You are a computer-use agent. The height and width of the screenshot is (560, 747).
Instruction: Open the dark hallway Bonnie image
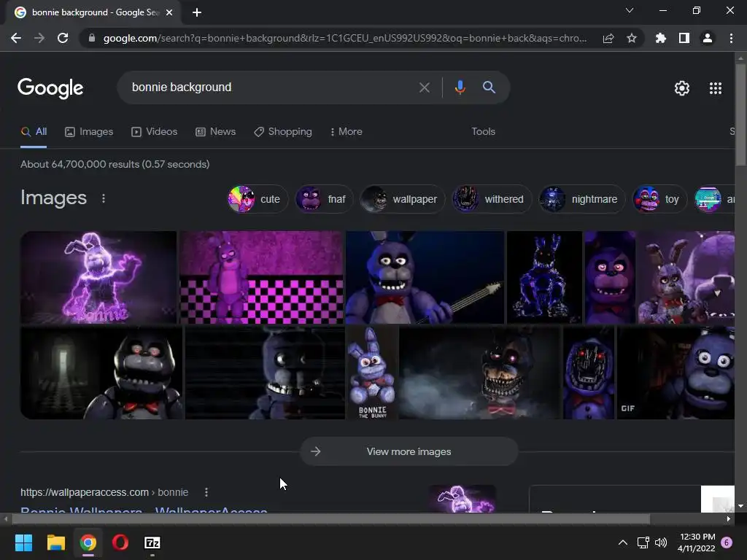(x=101, y=373)
